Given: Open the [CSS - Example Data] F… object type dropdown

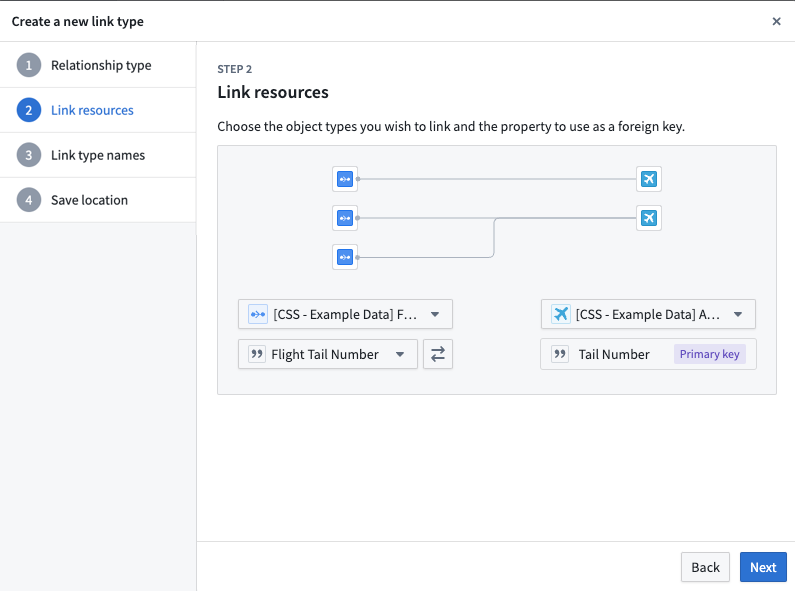Looking at the screenshot, I should (345, 314).
